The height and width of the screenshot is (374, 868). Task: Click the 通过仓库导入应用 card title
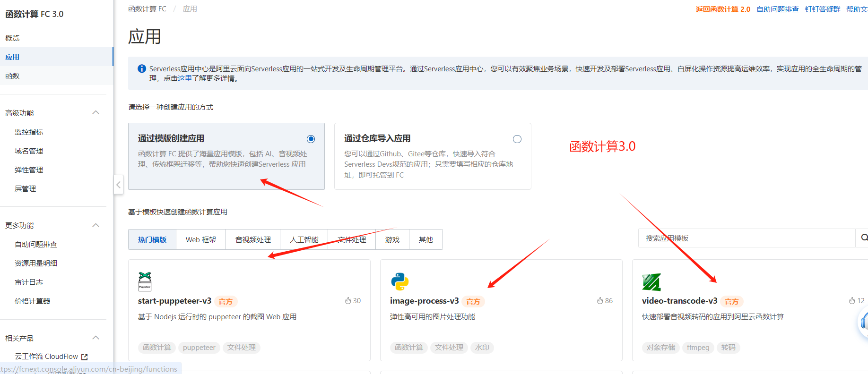pos(377,138)
